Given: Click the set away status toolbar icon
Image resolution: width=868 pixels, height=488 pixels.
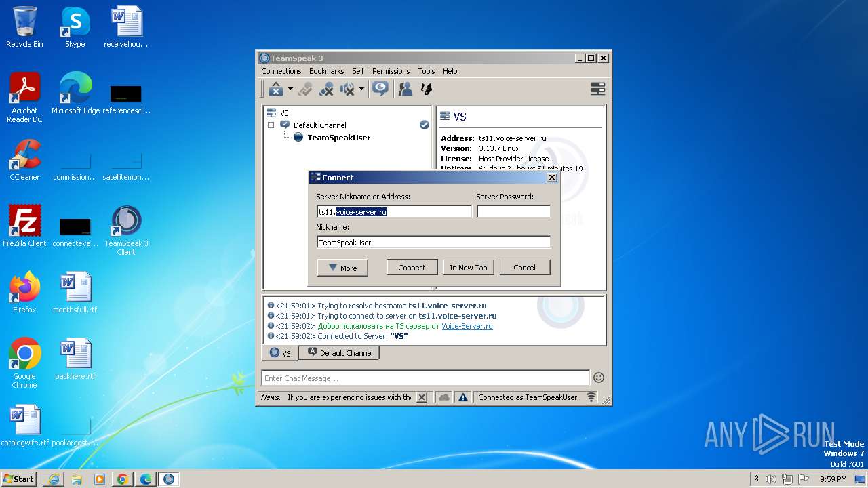Looking at the screenshot, I should (x=275, y=89).
